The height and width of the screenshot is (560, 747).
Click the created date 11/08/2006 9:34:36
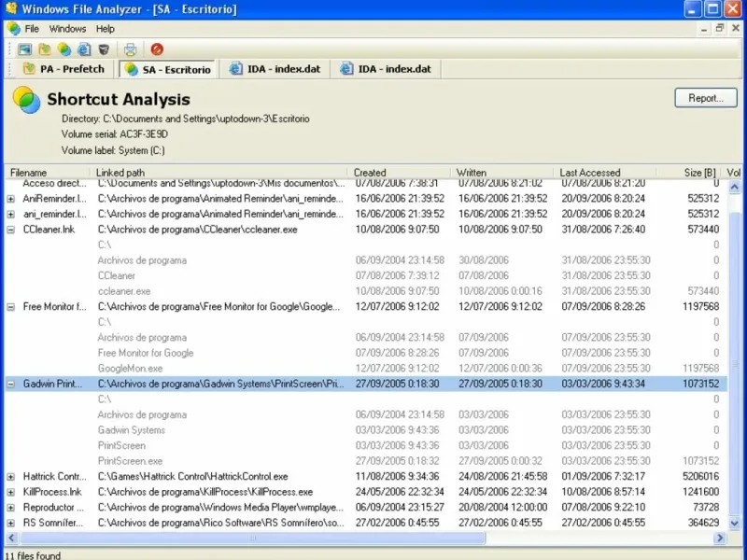(398, 477)
